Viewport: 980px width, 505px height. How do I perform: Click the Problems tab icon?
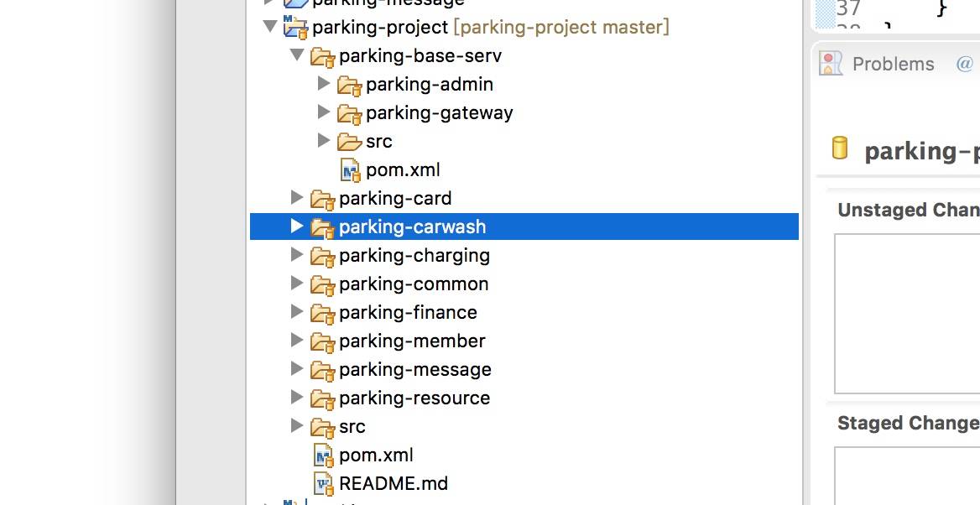[831, 64]
